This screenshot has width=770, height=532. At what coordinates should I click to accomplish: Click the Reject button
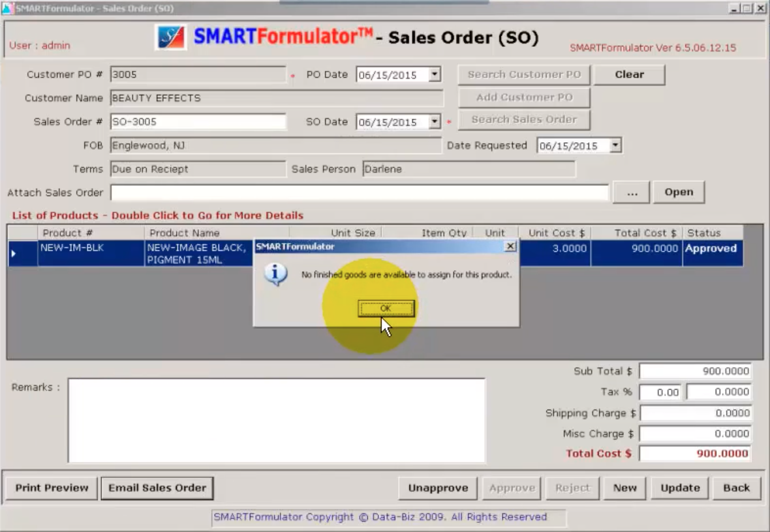[572, 488]
